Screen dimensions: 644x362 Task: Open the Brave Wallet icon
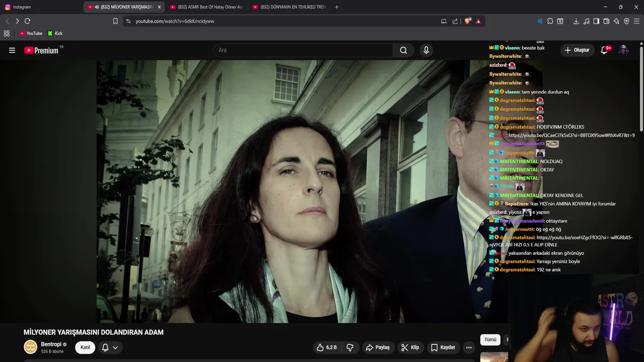606,21
